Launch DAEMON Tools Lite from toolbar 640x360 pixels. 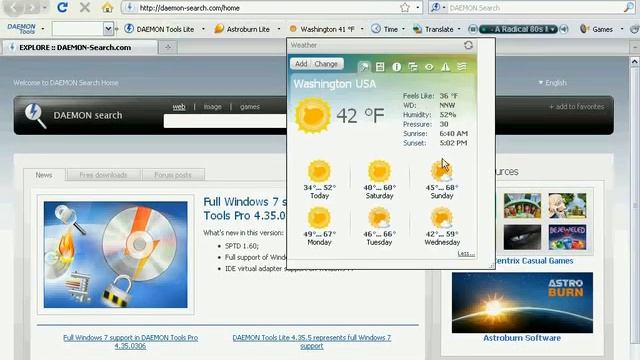160,29
